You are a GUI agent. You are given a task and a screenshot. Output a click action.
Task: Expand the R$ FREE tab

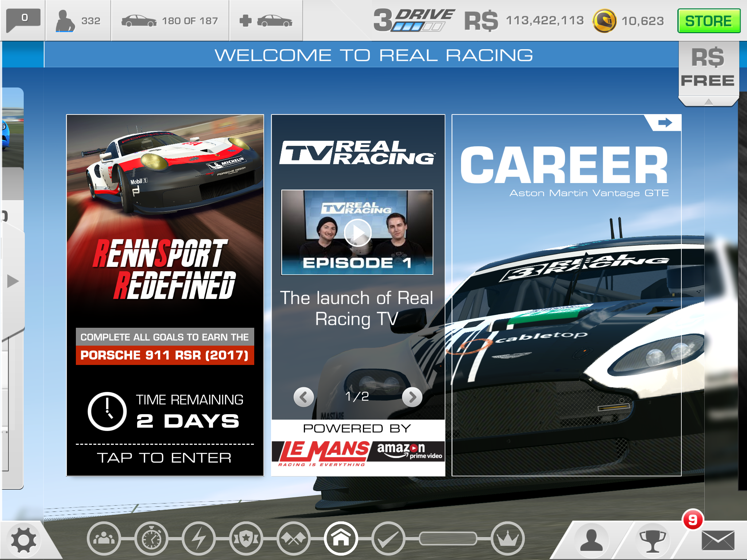(x=708, y=74)
